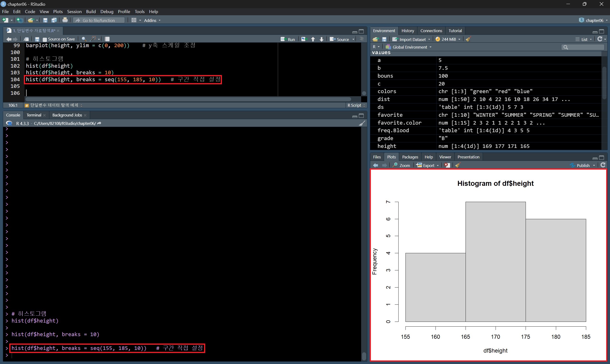The width and height of the screenshot is (610, 364).
Task: Open the Global Environment selector
Action: coord(409,47)
